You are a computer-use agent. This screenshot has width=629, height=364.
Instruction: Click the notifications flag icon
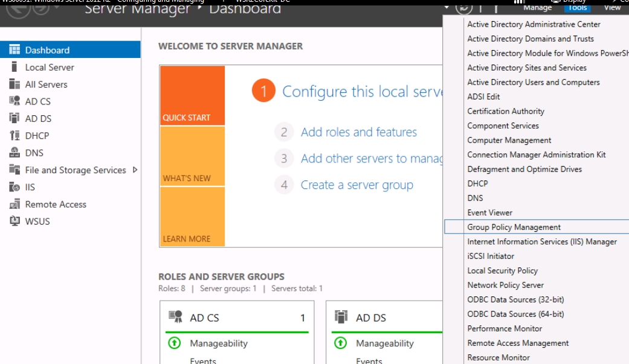click(496, 8)
